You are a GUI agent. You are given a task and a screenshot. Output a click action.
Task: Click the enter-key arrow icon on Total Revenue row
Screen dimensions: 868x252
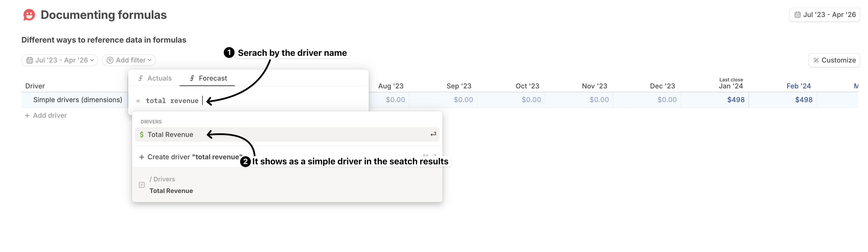(433, 134)
